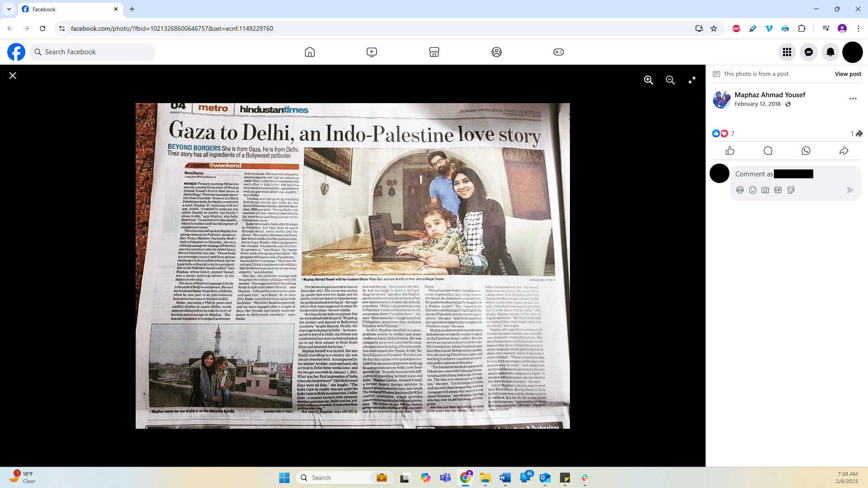Open Messenger from the top bar

point(808,52)
